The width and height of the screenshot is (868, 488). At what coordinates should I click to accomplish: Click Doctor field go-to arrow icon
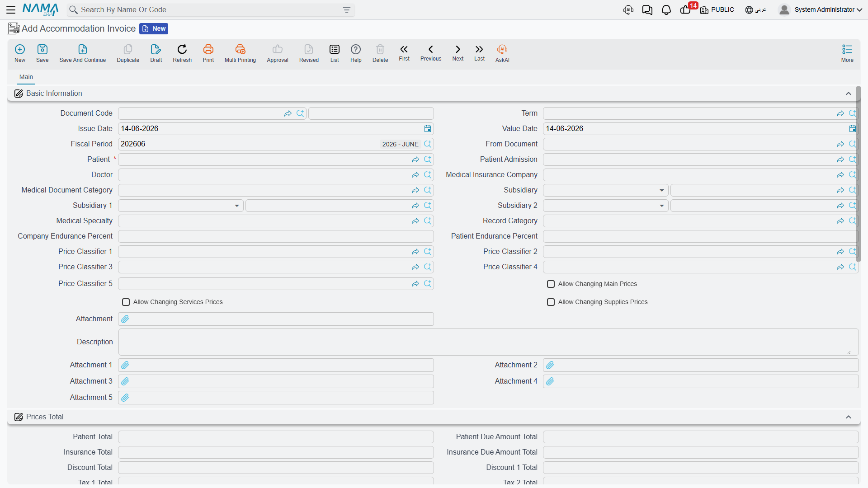pyautogui.click(x=415, y=175)
